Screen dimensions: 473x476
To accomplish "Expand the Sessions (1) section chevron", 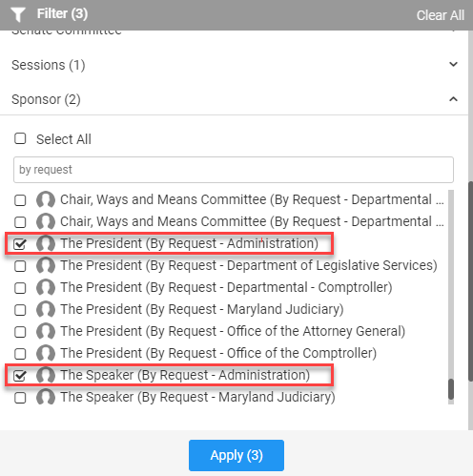I will [453, 65].
